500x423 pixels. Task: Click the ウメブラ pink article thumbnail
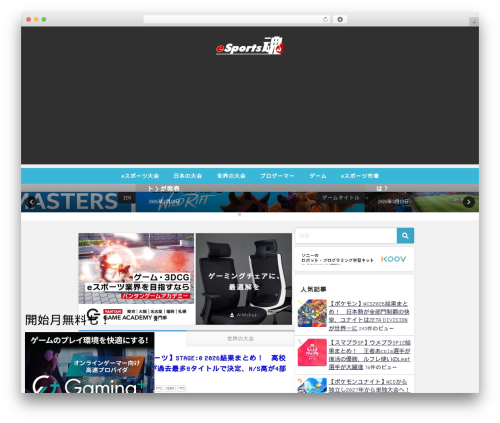312,352
